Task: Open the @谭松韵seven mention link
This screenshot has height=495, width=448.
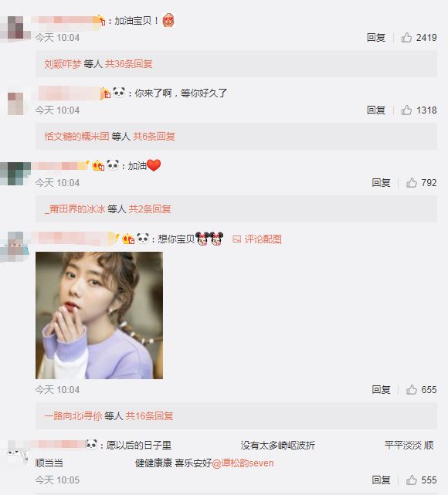Action: [243, 463]
